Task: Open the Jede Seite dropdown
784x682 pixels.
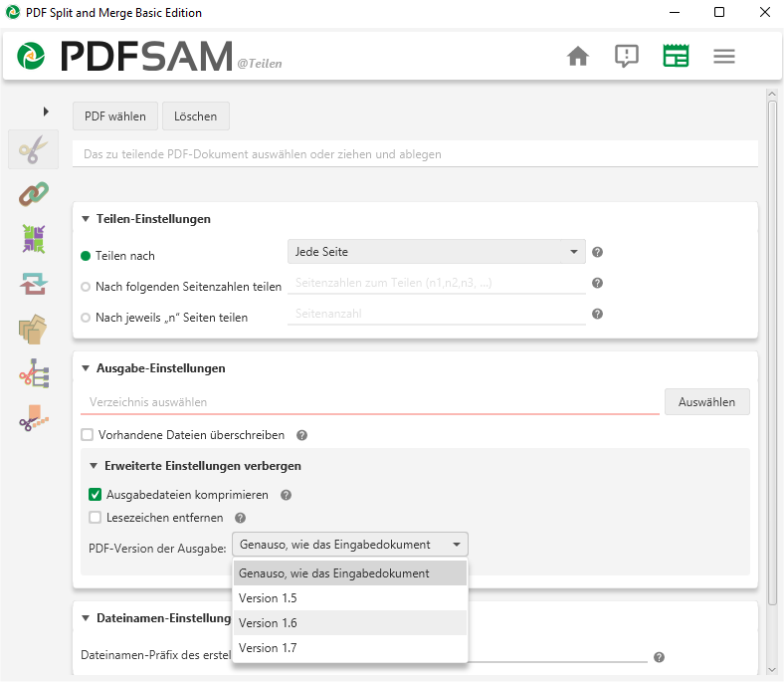Action: [436, 252]
